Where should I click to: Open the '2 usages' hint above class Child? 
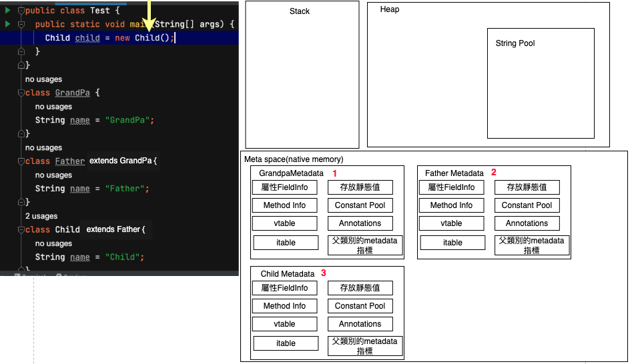[x=41, y=216]
